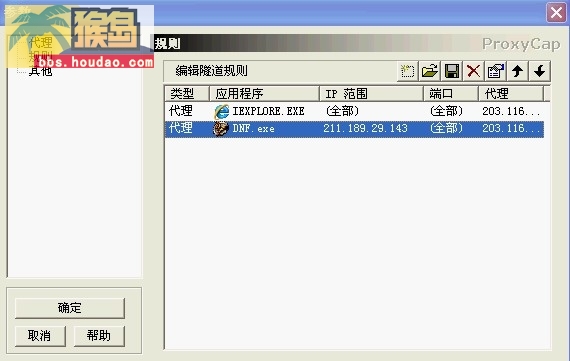Move rule up with up arrow

518,71
